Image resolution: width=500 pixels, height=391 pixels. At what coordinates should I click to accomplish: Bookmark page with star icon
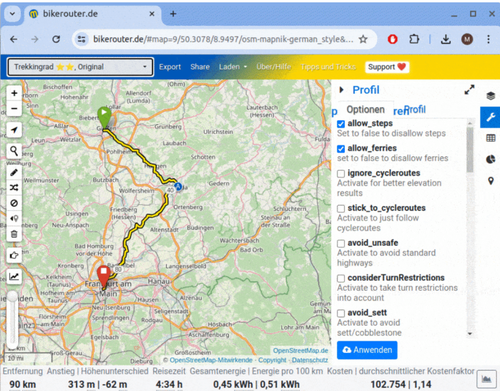(363, 39)
